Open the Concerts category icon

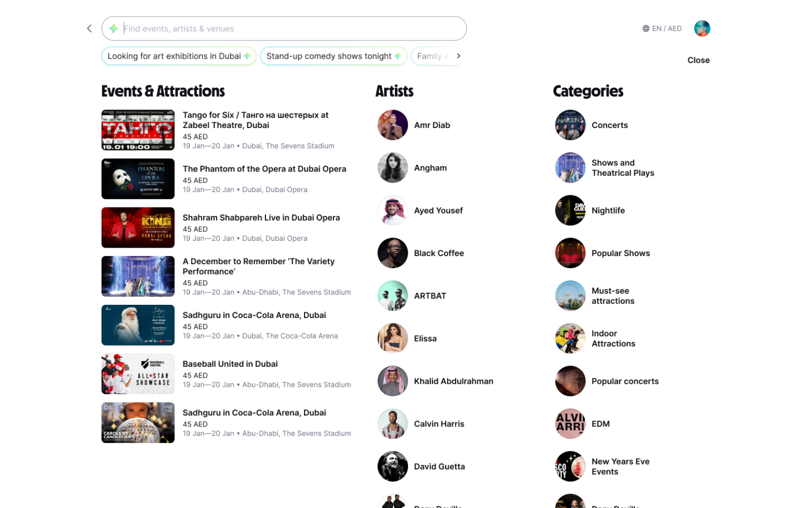[570, 125]
